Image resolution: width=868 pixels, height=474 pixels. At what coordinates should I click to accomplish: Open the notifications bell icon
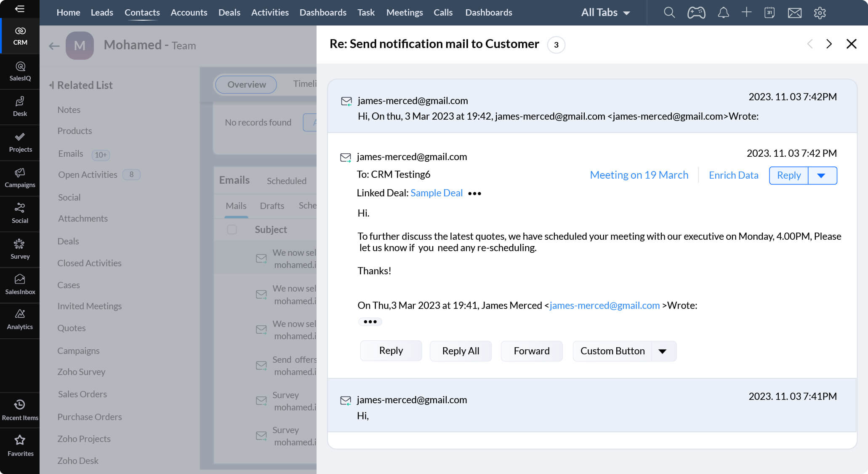point(723,13)
